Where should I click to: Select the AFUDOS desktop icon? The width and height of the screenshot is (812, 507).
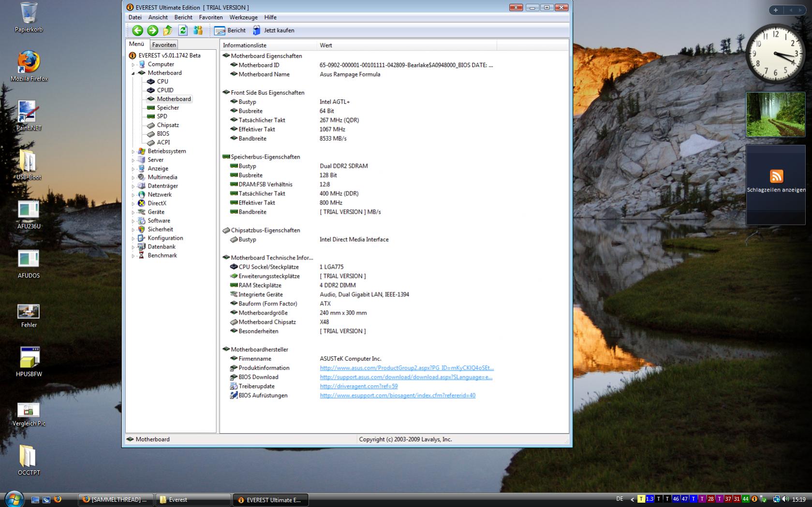[x=29, y=263]
